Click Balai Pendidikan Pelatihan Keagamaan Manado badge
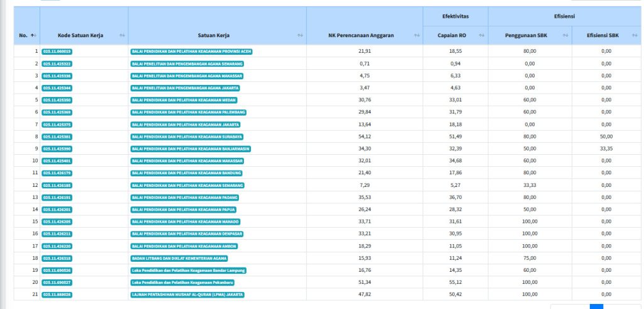Viewport: 644px width, 309px height. pyautogui.click(x=186, y=222)
